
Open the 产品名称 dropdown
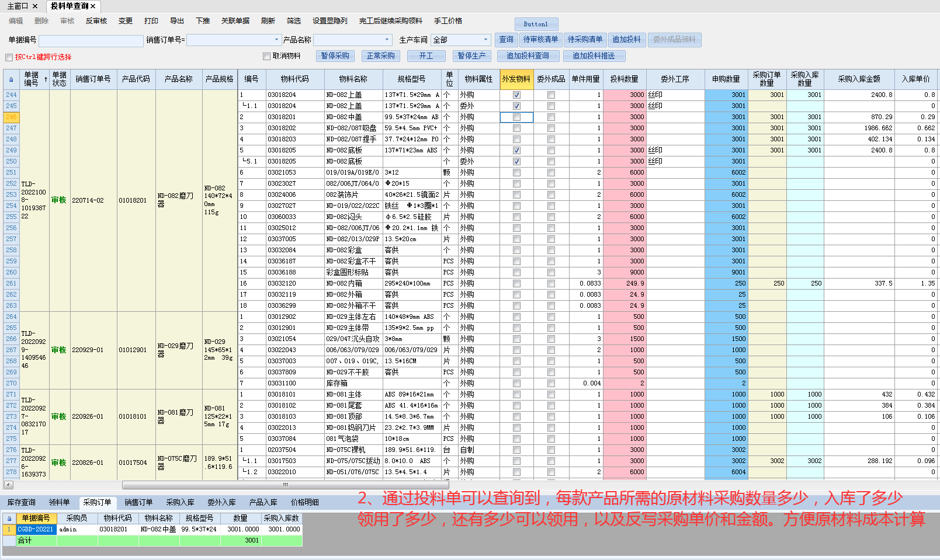point(387,40)
